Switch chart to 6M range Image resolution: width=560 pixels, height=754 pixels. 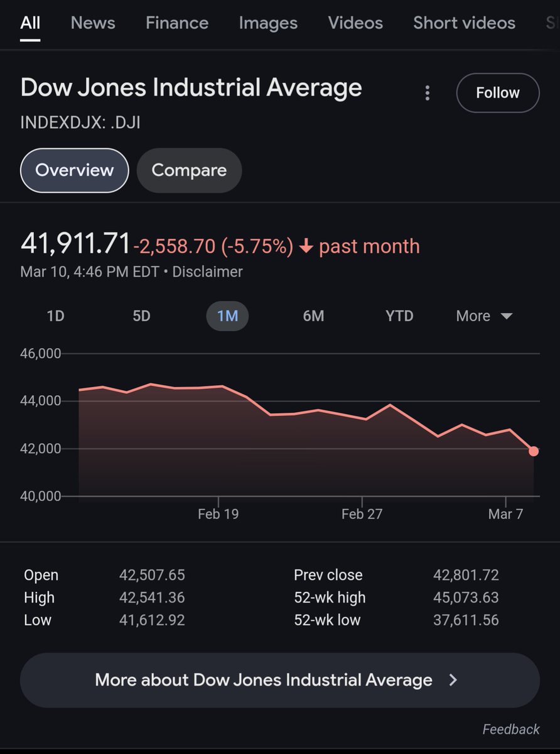tap(313, 316)
